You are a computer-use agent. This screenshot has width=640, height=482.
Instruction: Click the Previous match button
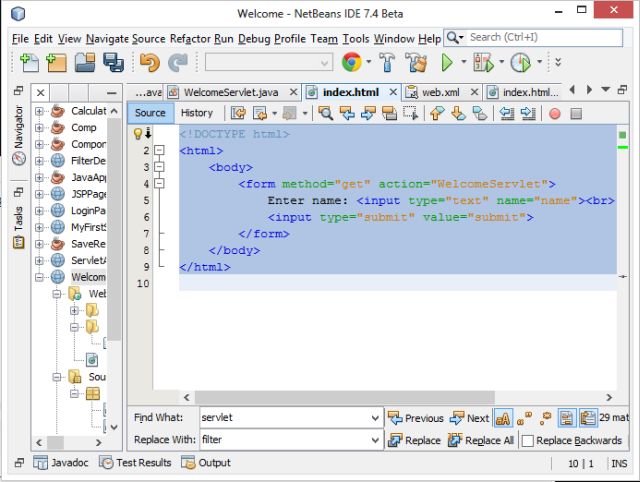(416, 418)
